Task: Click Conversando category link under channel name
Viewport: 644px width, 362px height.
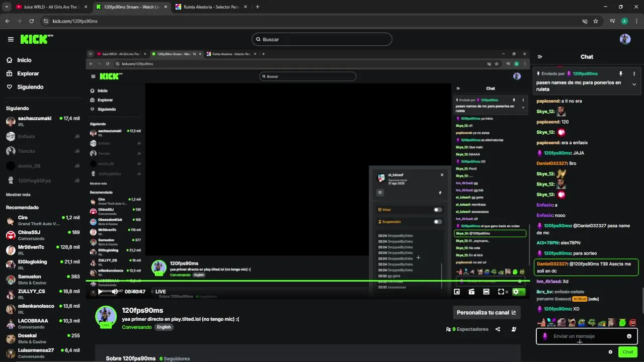Action: tap(136, 327)
